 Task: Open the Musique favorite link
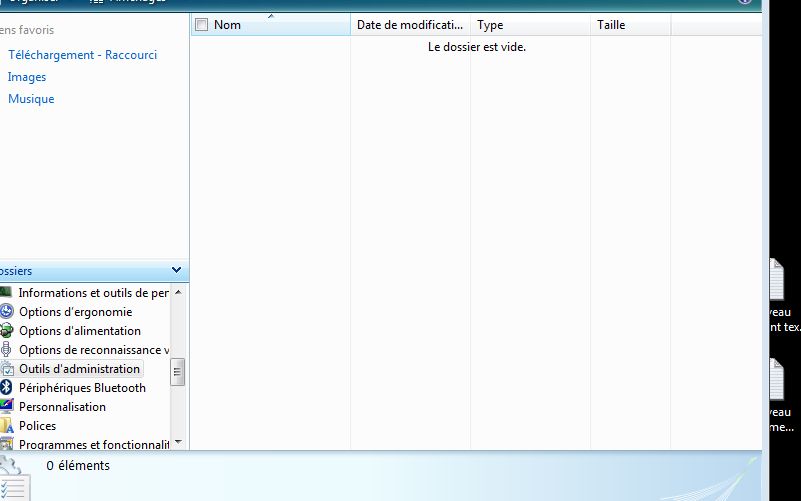coord(31,99)
